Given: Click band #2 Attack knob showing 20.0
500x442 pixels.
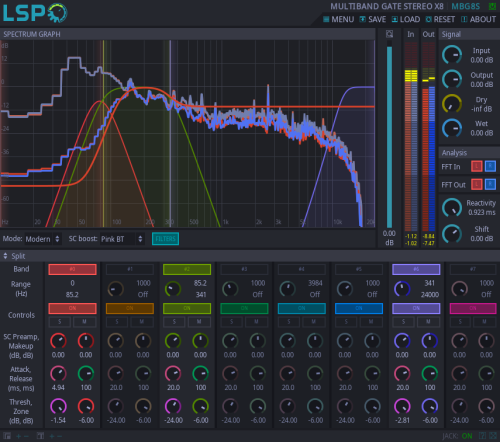Looking at the screenshot, I should 173,374.
